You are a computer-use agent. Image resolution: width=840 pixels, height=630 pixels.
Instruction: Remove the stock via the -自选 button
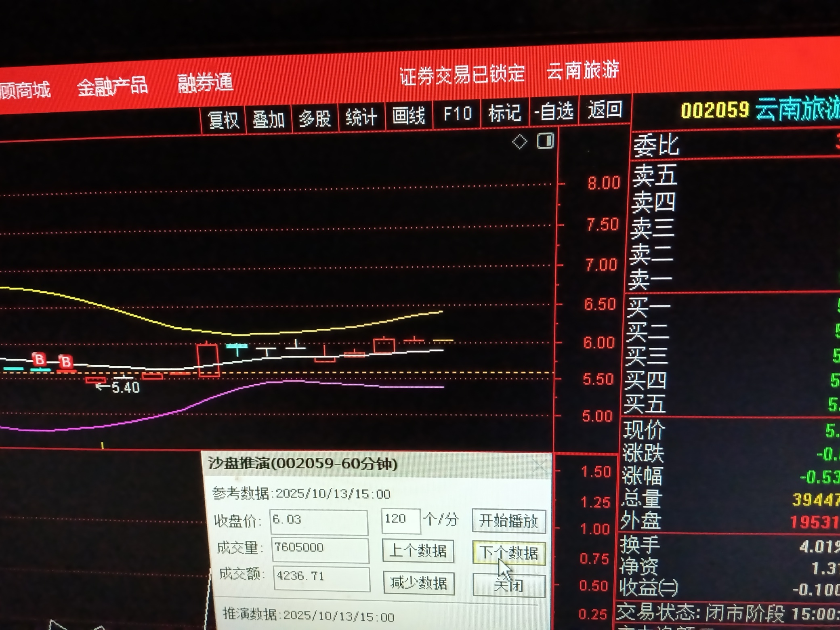[x=553, y=111]
